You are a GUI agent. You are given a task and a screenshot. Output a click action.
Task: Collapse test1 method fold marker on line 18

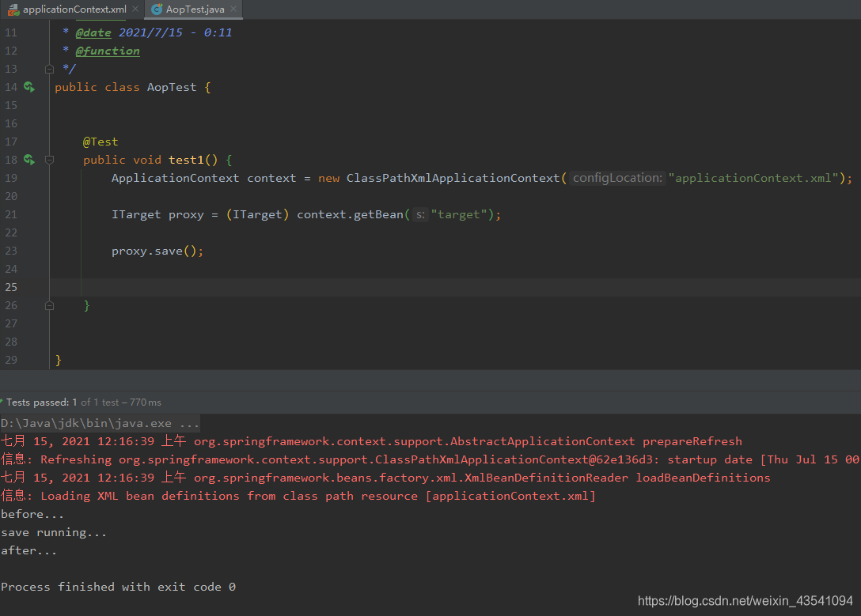pyautogui.click(x=49, y=160)
